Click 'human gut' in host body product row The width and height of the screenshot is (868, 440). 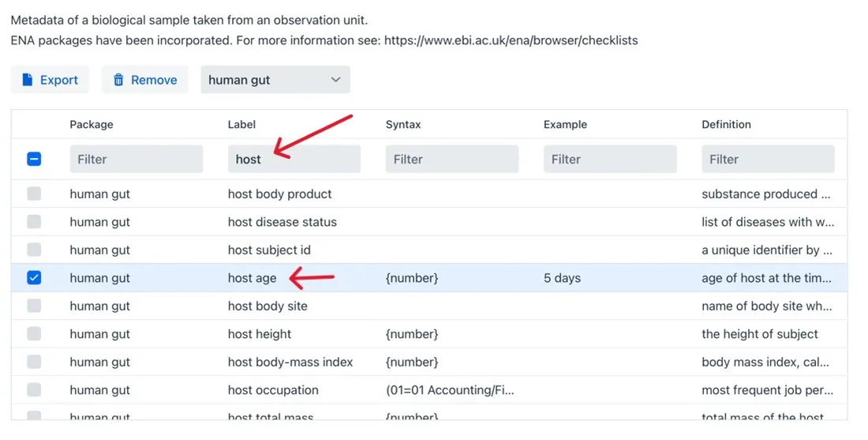tap(99, 194)
